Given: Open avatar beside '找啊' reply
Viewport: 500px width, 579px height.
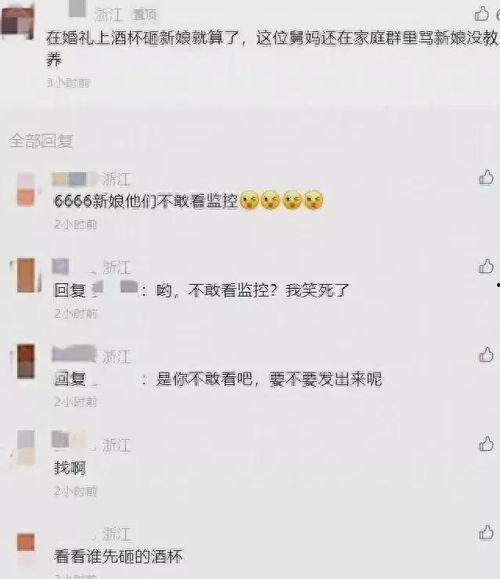Looking at the screenshot, I should (25, 447).
